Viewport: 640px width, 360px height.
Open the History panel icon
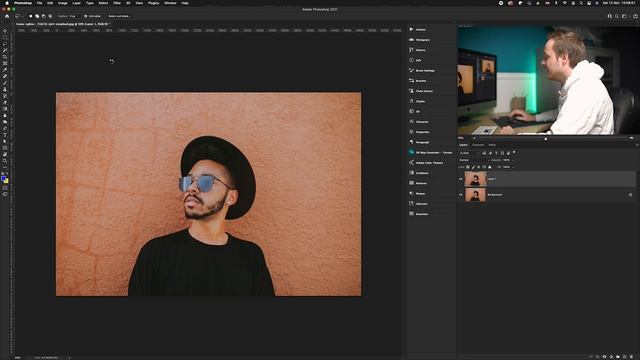click(411, 50)
